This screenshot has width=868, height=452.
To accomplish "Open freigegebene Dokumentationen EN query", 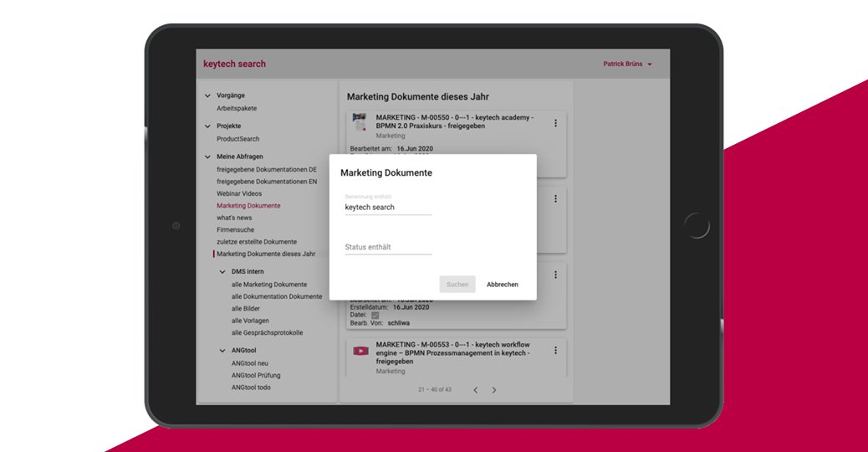I will (x=267, y=181).
